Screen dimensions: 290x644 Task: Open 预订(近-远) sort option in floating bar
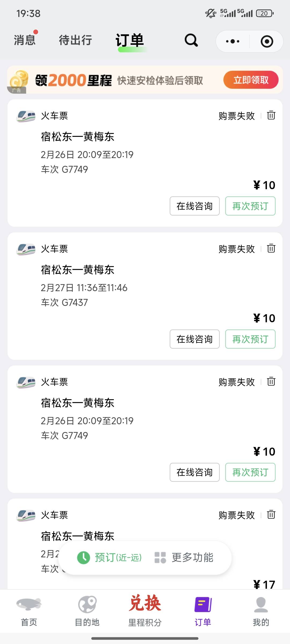110,558
